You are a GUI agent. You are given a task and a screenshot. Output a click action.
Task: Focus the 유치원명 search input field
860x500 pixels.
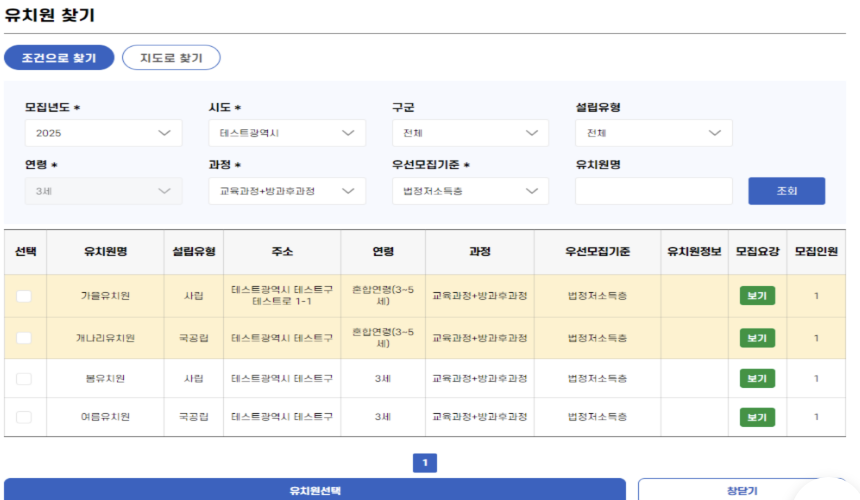[653, 191]
